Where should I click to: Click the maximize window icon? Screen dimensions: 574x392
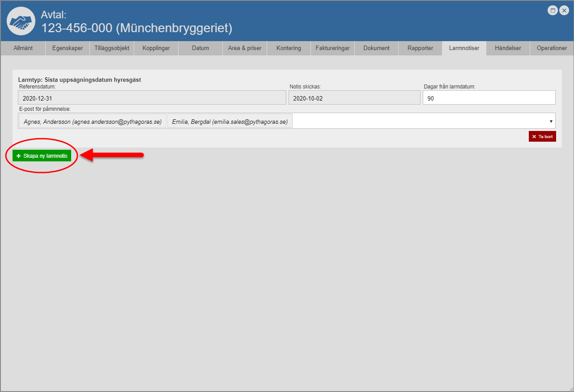(x=553, y=11)
